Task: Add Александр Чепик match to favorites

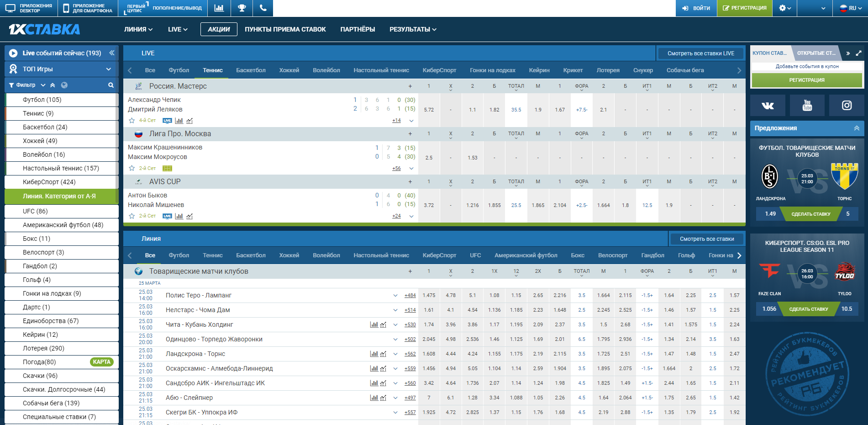Action: coord(132,121)
